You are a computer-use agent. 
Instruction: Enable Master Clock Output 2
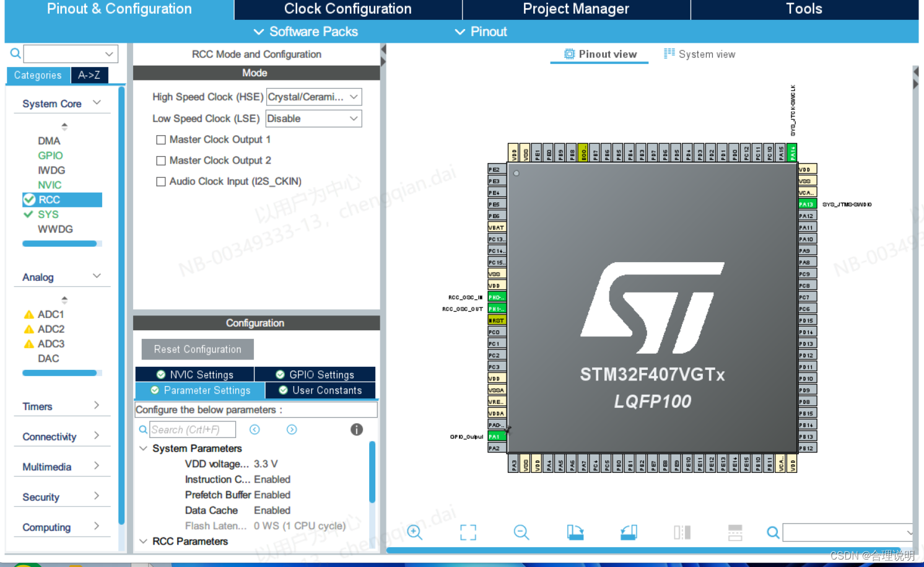tap(161, 160)
